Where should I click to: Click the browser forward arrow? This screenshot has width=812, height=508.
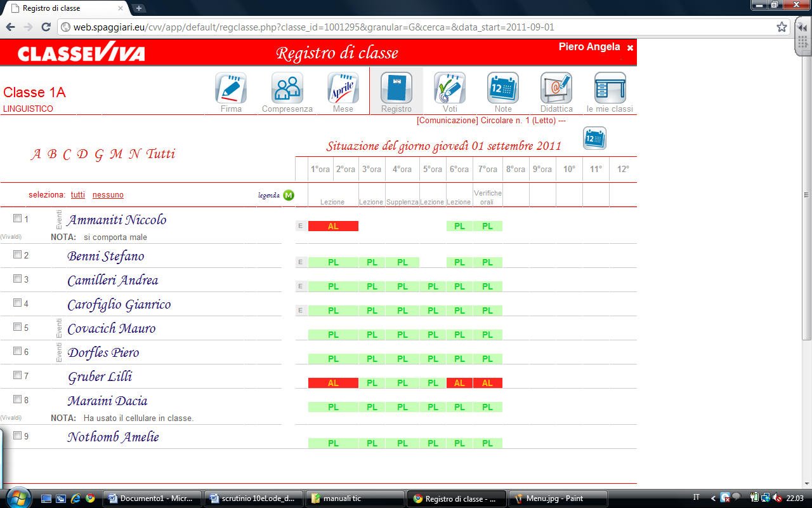28,27
